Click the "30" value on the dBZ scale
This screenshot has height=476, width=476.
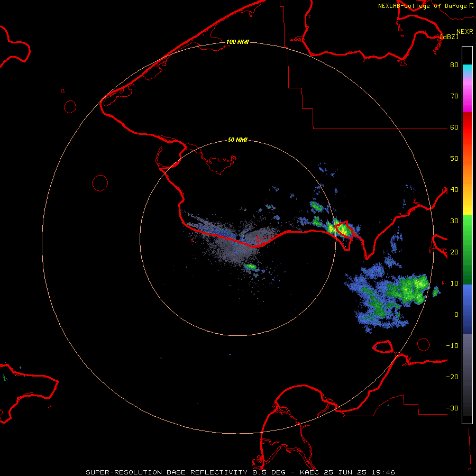point(454,221)
